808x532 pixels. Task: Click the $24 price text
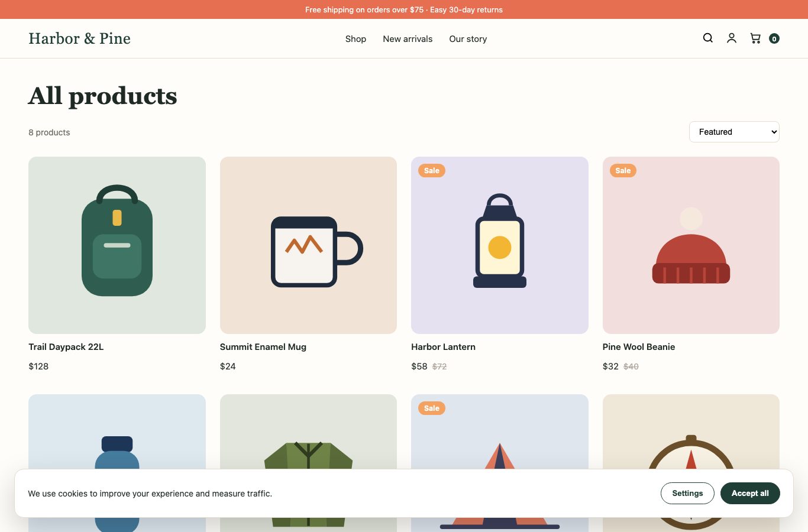point(228,366)
